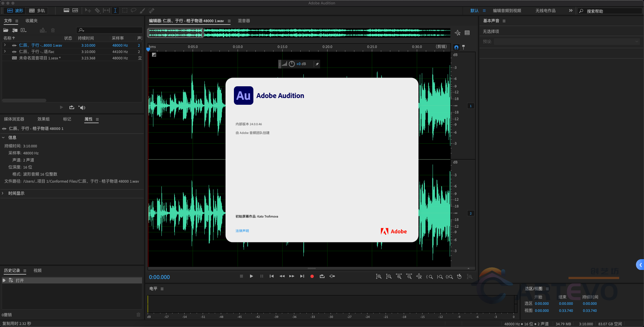Click Zoom Out Time icon
The width and height of the screenshot is (644, 327).
pyautogui.click(x=409, y=277)
